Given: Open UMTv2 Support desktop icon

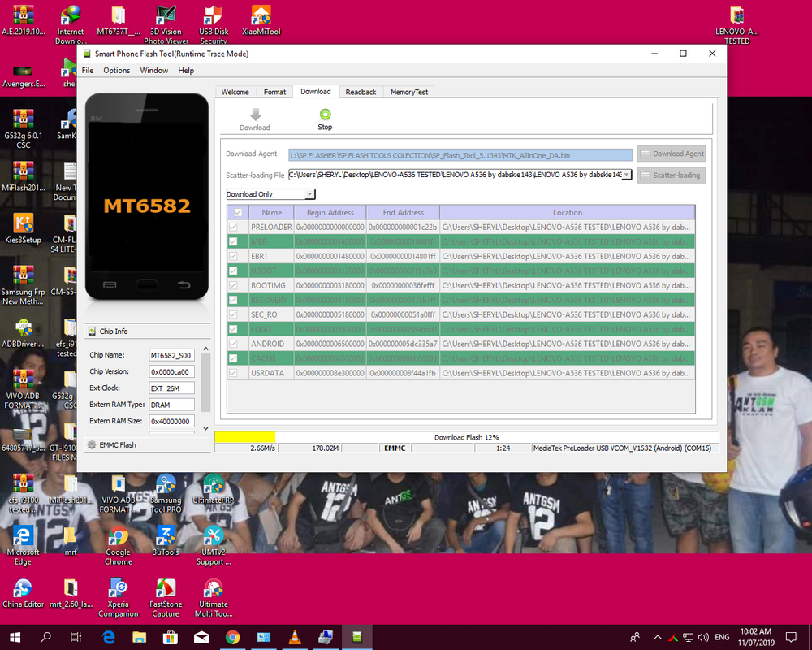Looking at the screenshot, I should (214, 545).
